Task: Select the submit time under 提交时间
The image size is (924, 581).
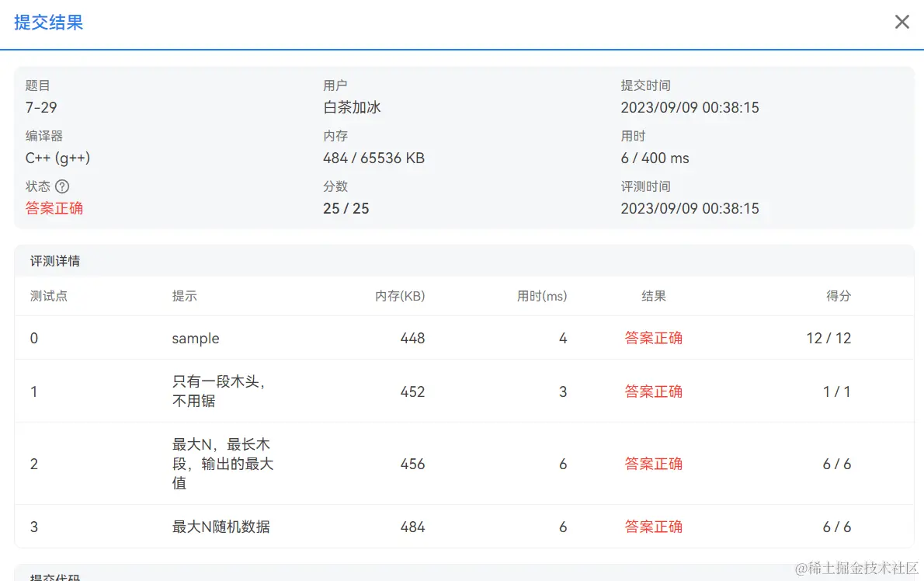Action: click(690, 107)
